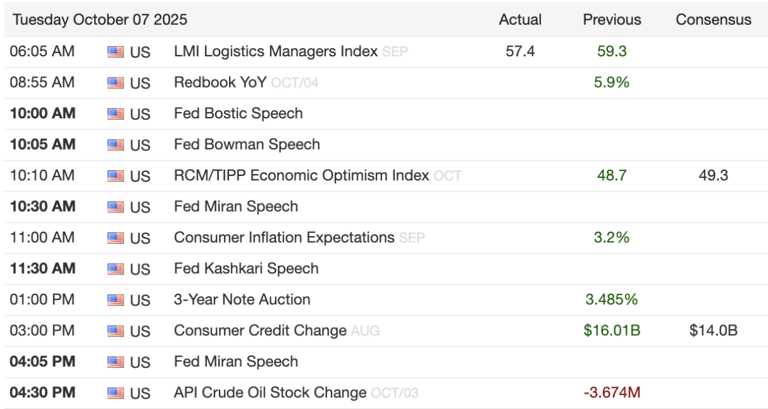
Task: Click the US flag beside LMI Logistics Managers Index
Action: tap(115, 51)
